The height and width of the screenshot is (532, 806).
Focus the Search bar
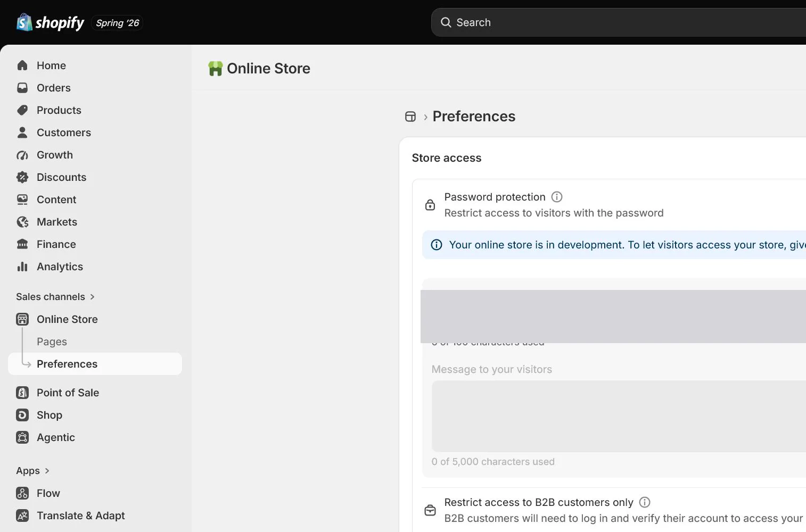point(619,22)
